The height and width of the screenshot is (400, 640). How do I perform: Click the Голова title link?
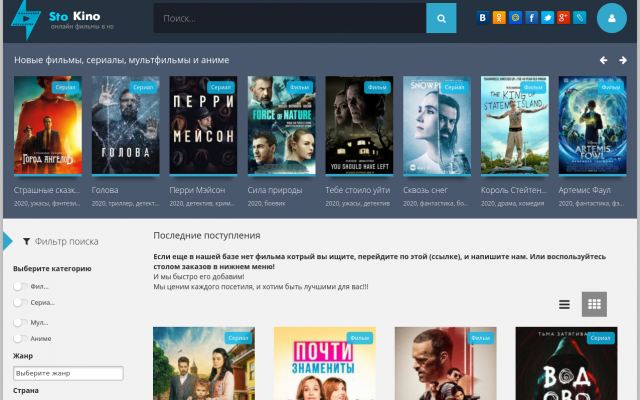click(x=105, y=190)
